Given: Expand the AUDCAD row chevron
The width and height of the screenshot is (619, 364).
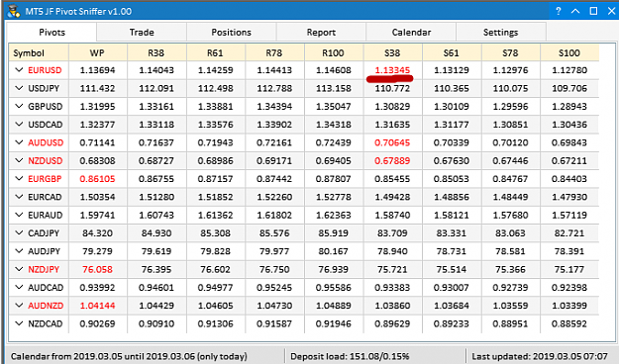Looking at the screenshot, I should 19,288.
